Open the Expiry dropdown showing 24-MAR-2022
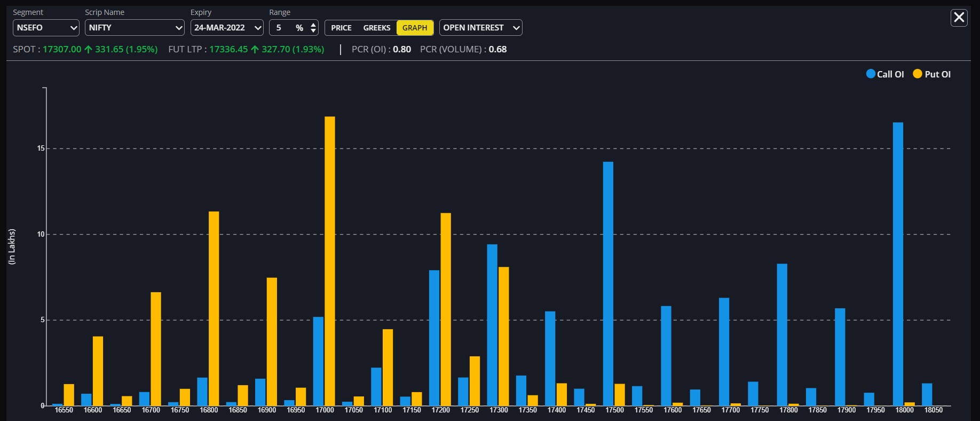 227,28
